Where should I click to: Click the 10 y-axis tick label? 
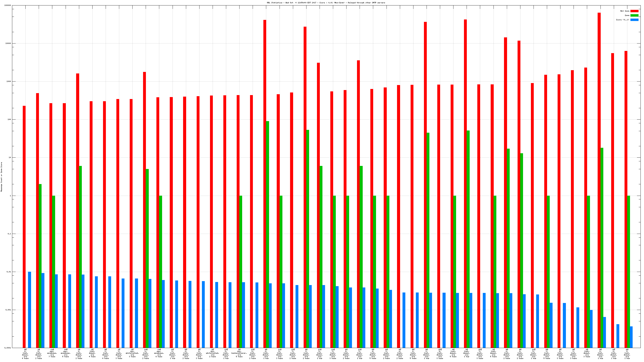[10, 158]
